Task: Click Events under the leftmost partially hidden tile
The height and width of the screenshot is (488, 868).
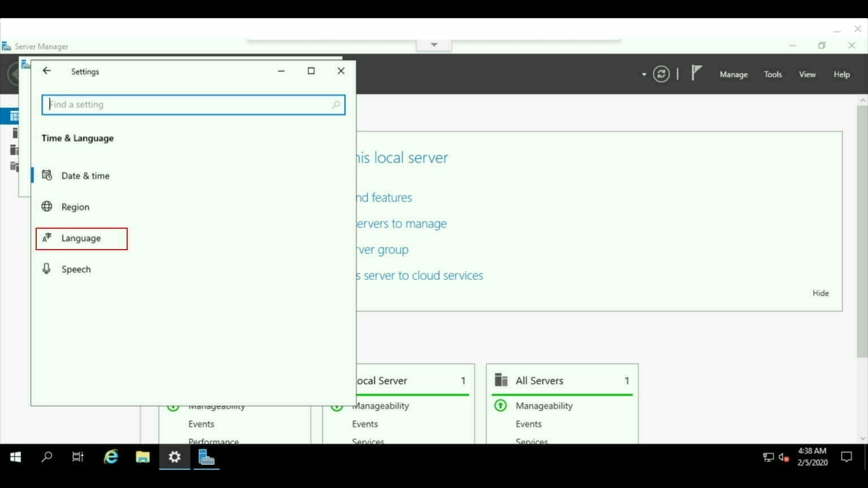Action: [x=201, y=424]
